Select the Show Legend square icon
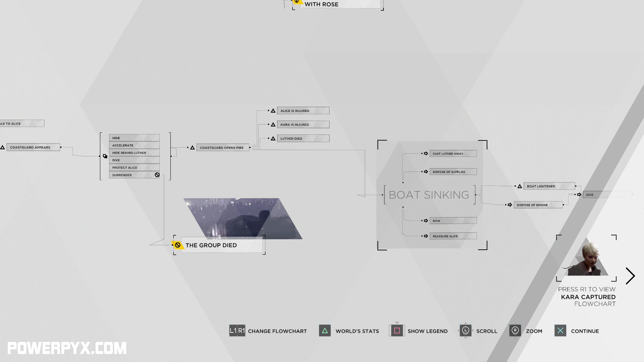 (x=396, y=330)
